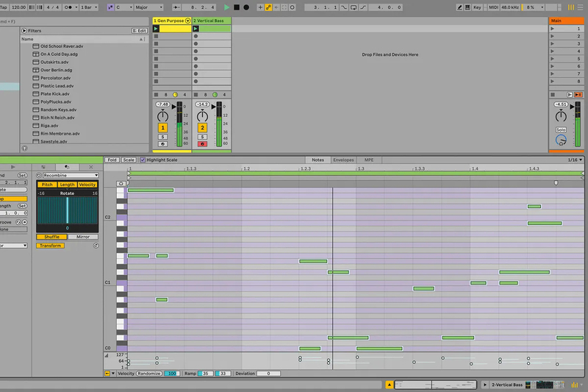Image resolution: width=588 pixels, height=392 pixels.
Task: Arm the Gen Purpose track for recording
Action: pos(162,144)
